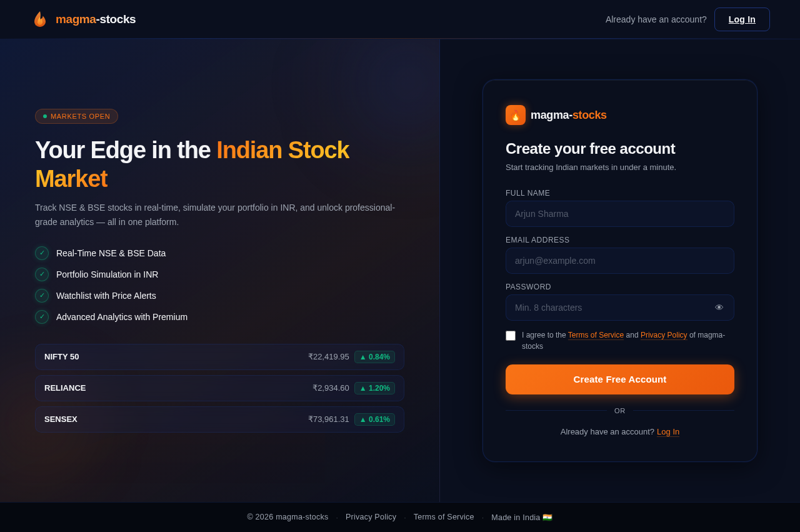Click the Log In button in the header
The image size is (800, 532).
click(741, 18)
